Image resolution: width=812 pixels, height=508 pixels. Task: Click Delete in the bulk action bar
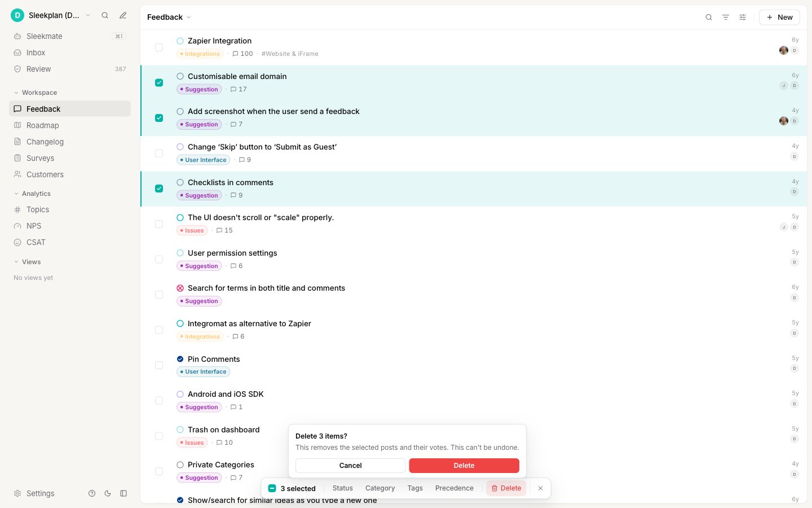click(506, 488)
